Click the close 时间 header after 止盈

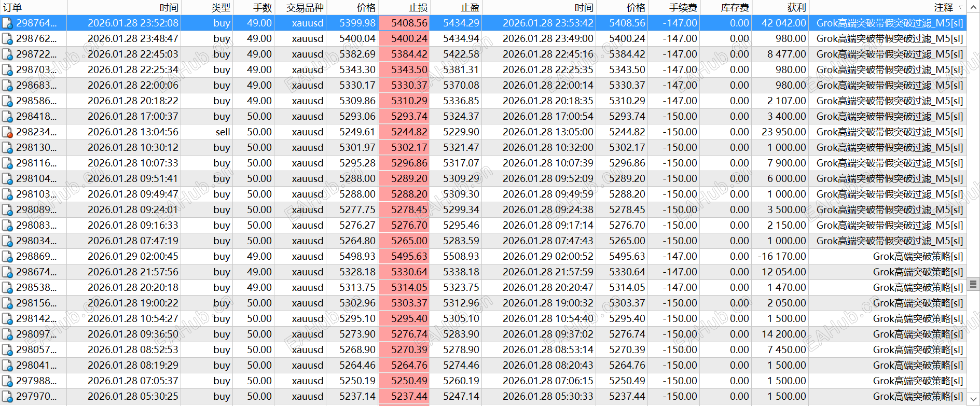(x=539, y=7)
